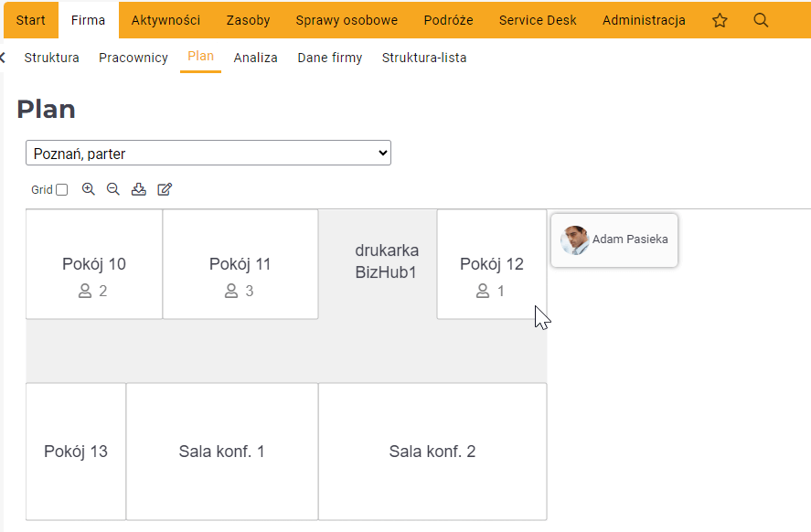Screen dimensions: 811x532
Task: Open plan editing with the edit icon
Action: coord(165,189)
